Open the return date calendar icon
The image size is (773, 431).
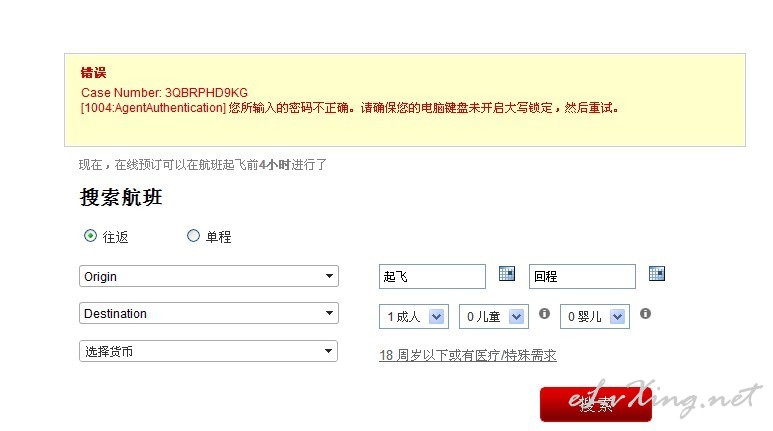click(x=657, y=273)
